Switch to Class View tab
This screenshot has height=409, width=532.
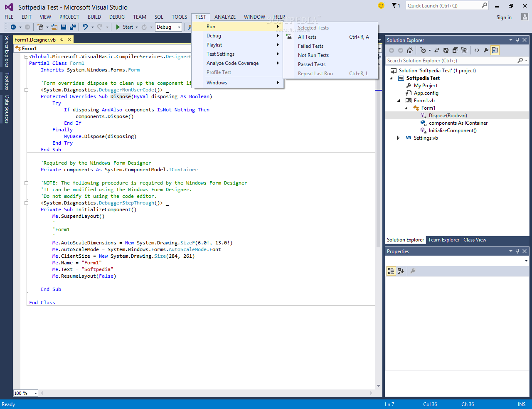pos(475,240)
